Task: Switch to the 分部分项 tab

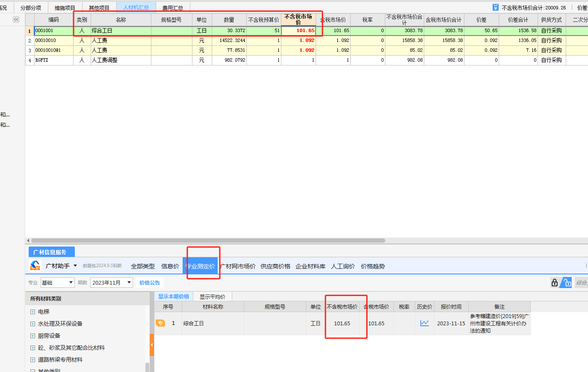Action: (x=31, y=8)
